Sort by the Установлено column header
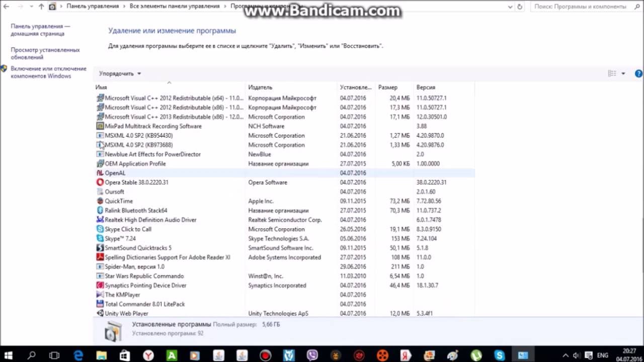 356,87
